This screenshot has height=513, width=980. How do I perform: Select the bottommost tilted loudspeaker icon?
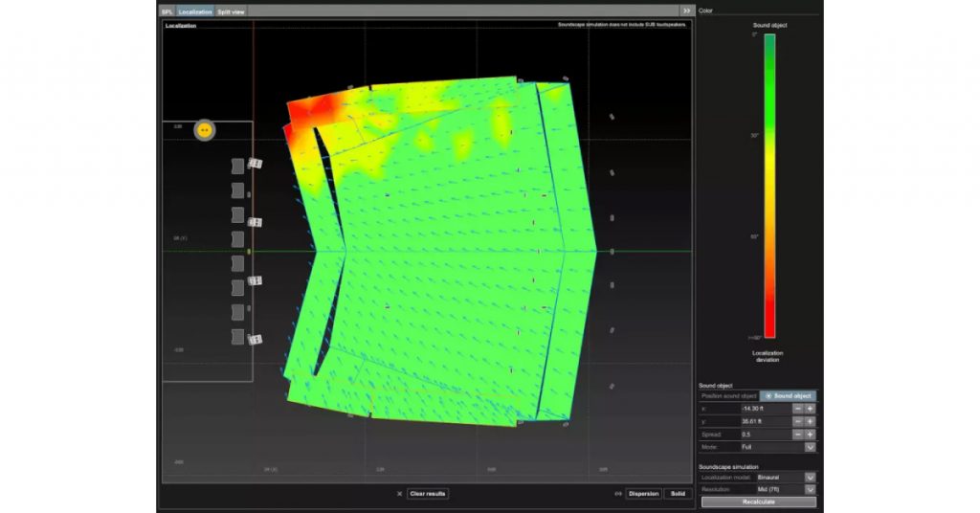tap(255, 340)
